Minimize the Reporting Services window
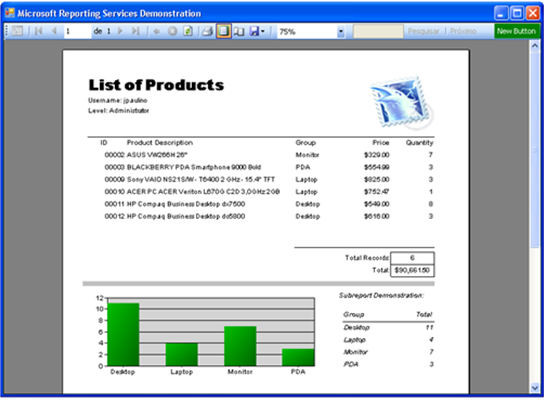 click(501, 13)
